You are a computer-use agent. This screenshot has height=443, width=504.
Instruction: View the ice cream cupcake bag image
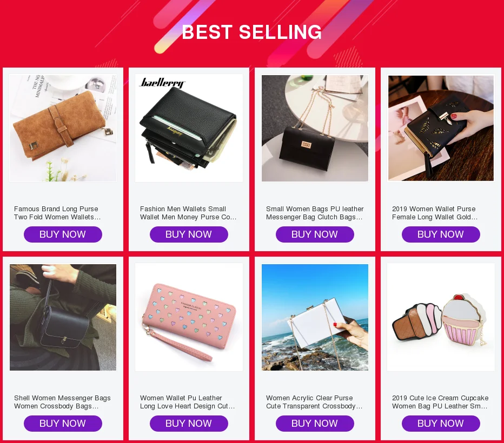(441, 317)
